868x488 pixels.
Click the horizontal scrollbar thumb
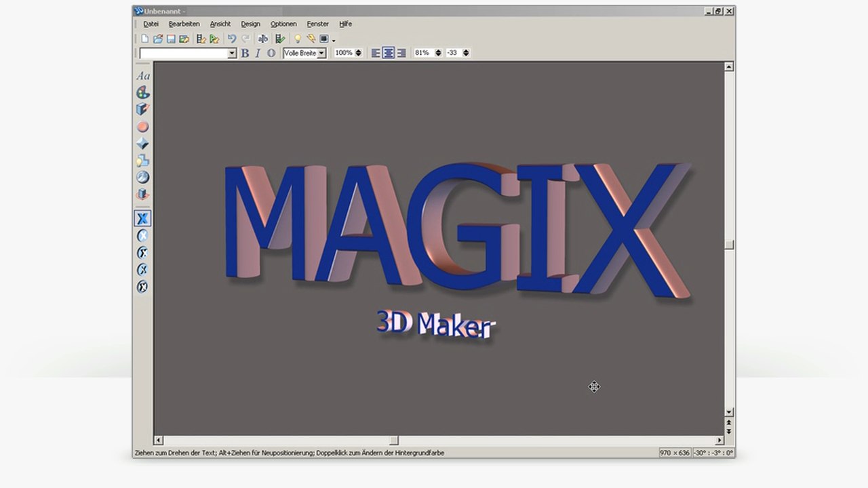pos(393,441)
